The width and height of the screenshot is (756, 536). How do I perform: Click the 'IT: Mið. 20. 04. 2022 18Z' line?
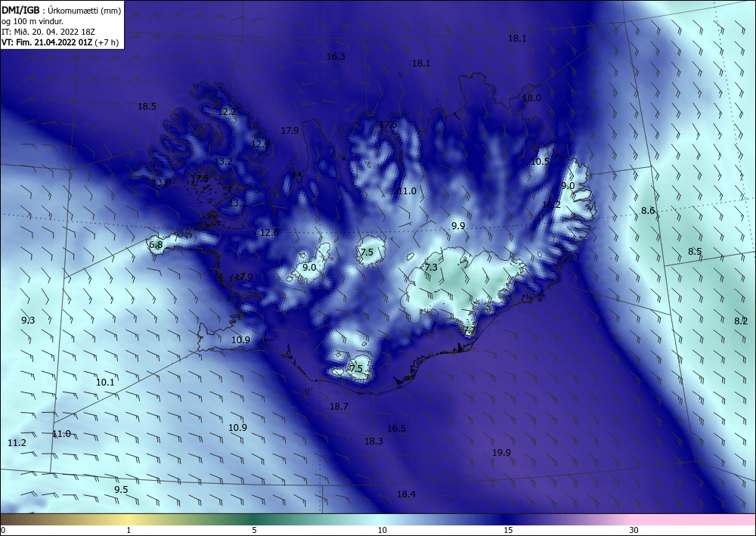pyautogui.click(x=48, y=32)
